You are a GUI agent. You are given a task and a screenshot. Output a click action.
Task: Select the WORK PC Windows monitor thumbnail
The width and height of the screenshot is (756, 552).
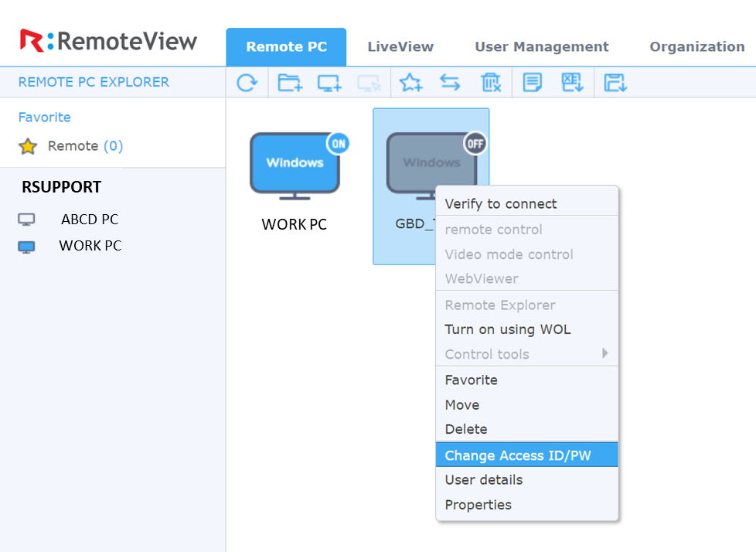tap(295, 166)
